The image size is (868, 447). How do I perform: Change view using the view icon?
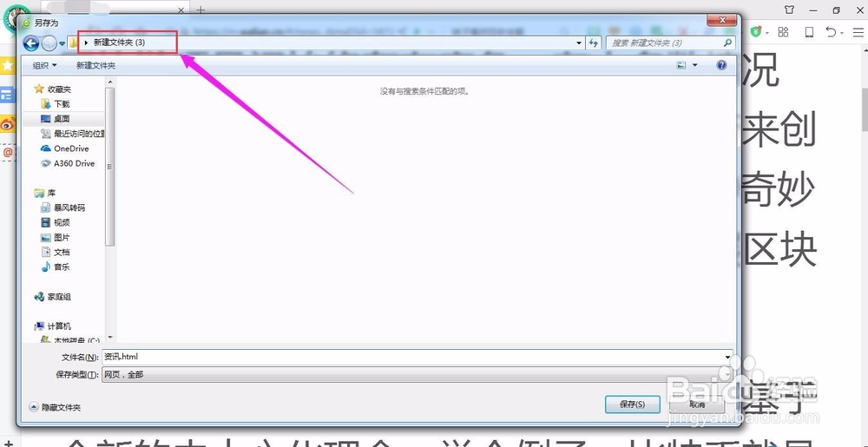coord(681,65)
